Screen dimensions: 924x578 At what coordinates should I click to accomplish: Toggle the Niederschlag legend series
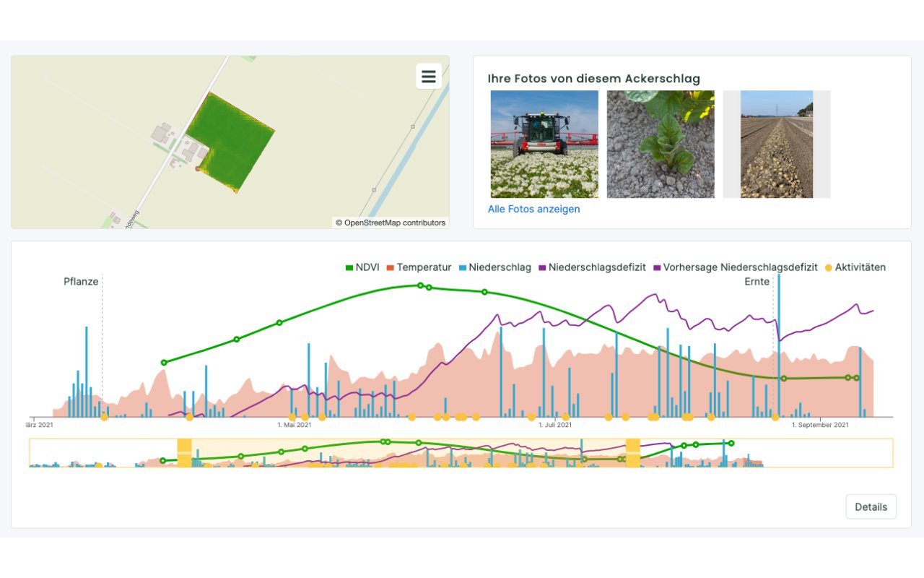click(494, 267)
